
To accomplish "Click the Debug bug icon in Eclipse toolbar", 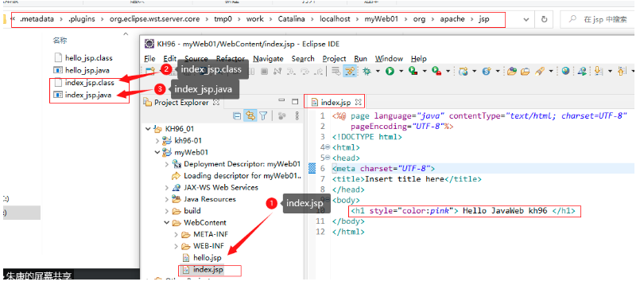I will click(367, 71).
